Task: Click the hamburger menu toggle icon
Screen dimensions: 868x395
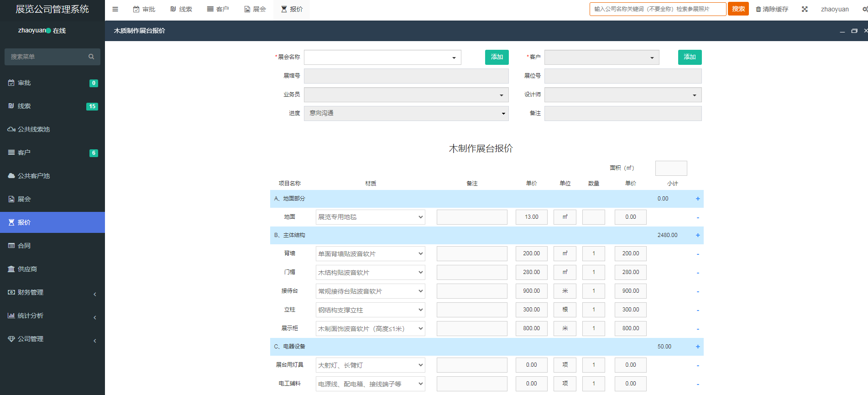Action: (x=115, y=9)
